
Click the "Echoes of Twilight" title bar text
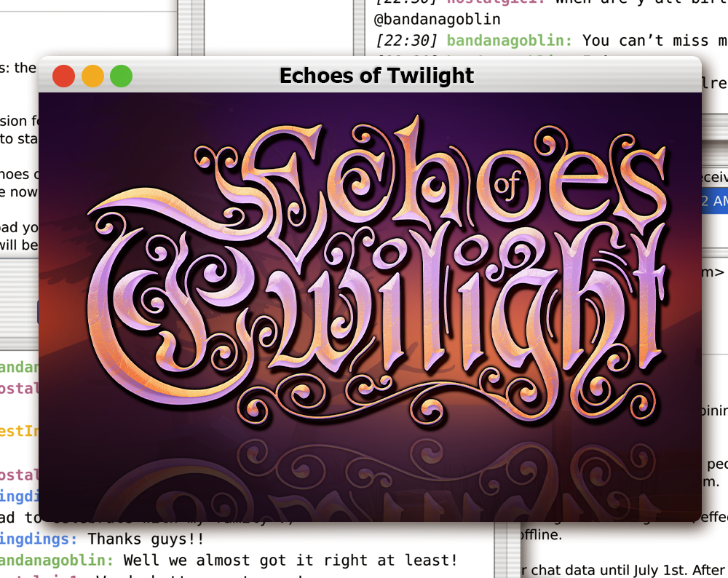click(x=376, y=76)
